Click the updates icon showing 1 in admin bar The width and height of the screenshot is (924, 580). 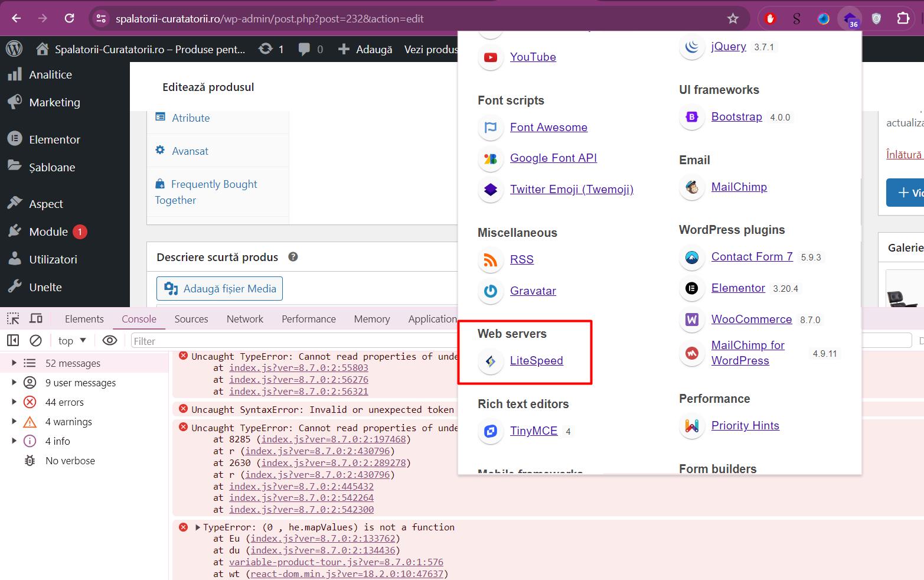coord(272,49)
